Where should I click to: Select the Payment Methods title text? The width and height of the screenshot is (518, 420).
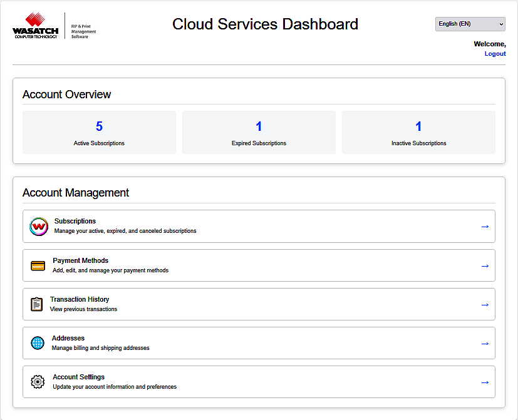point(80,260)
